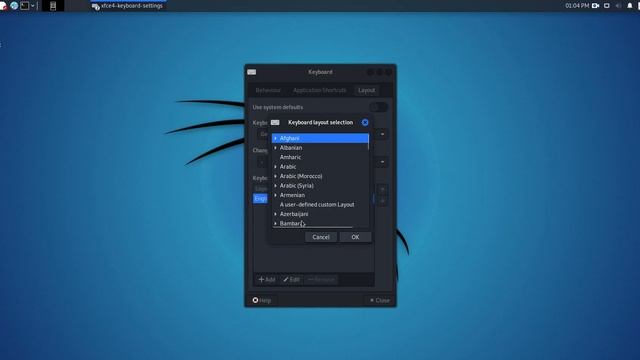Toggle Use system defaults switch
Screen dimensions: 640x360
tap(378, 107)
